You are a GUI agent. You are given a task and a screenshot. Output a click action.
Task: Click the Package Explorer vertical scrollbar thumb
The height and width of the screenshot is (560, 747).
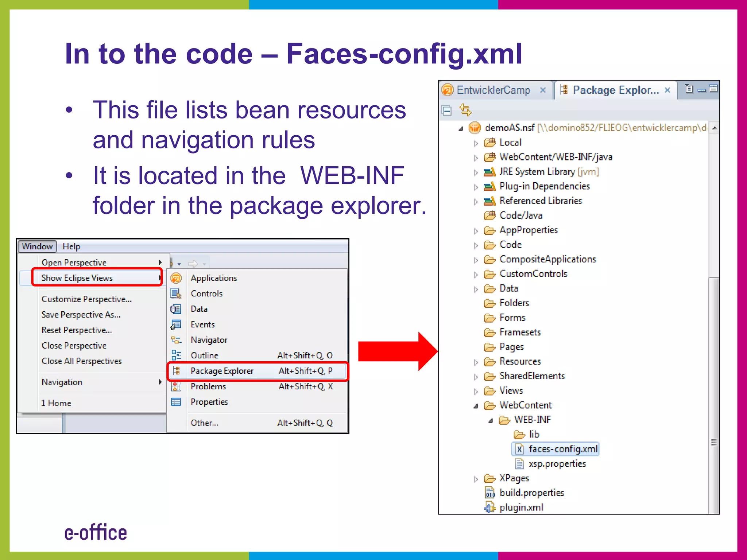pyautogui.click(x=714, y=395)
